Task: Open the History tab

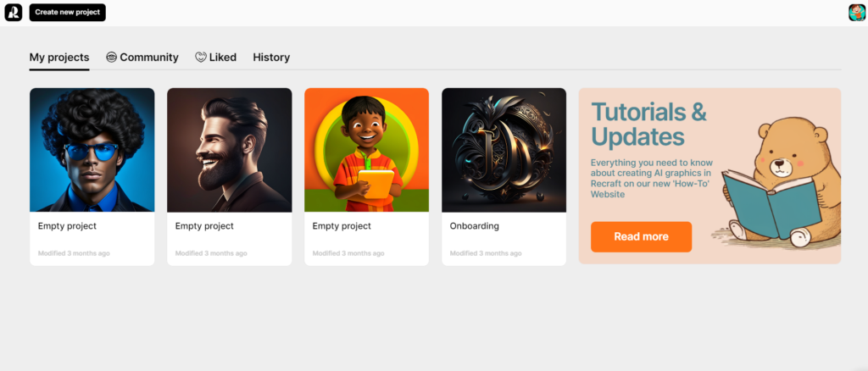Action: (271, 58)
